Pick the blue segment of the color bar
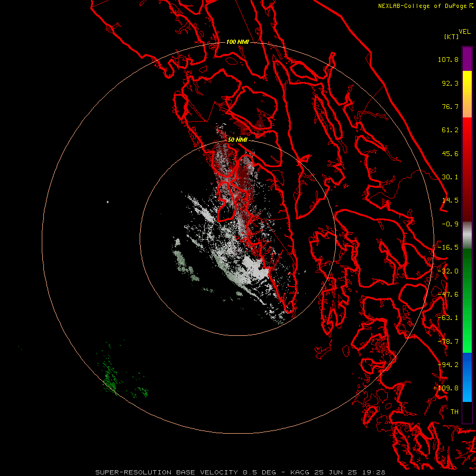The width and height of the screenshot is (476, 476). click(467, 377)
